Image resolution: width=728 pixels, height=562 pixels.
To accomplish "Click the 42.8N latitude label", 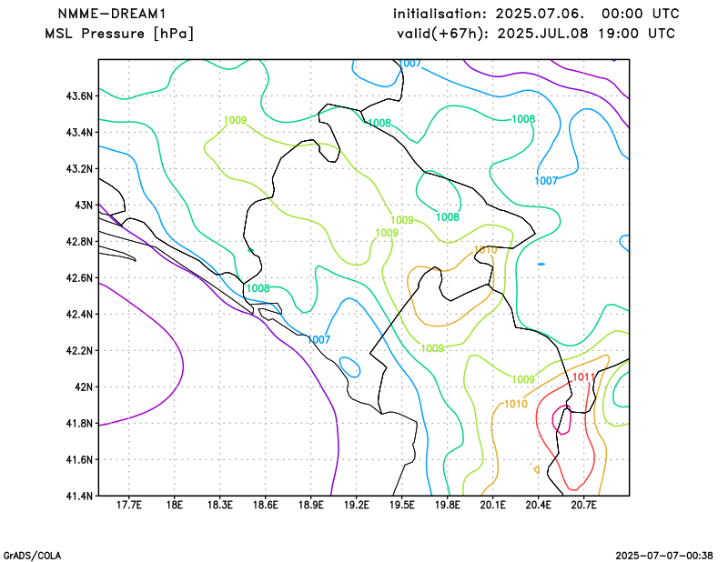I will [x=79, y=242].
